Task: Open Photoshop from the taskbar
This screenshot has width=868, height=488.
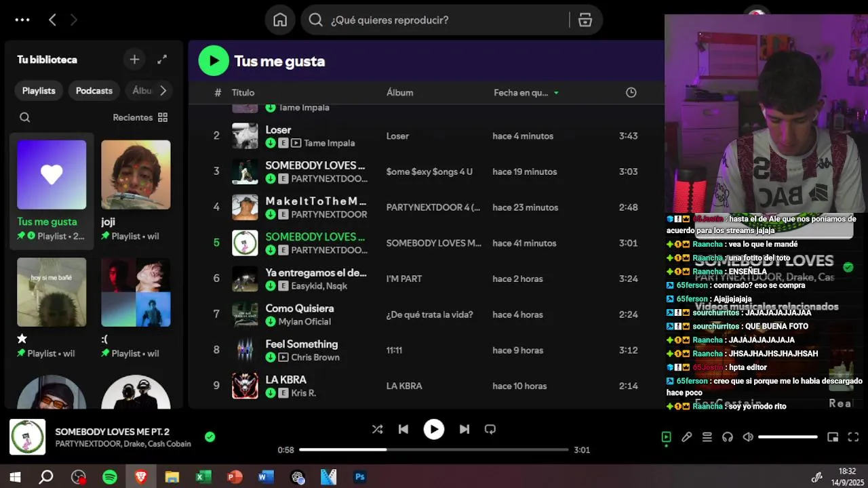Action: (360, 477)
